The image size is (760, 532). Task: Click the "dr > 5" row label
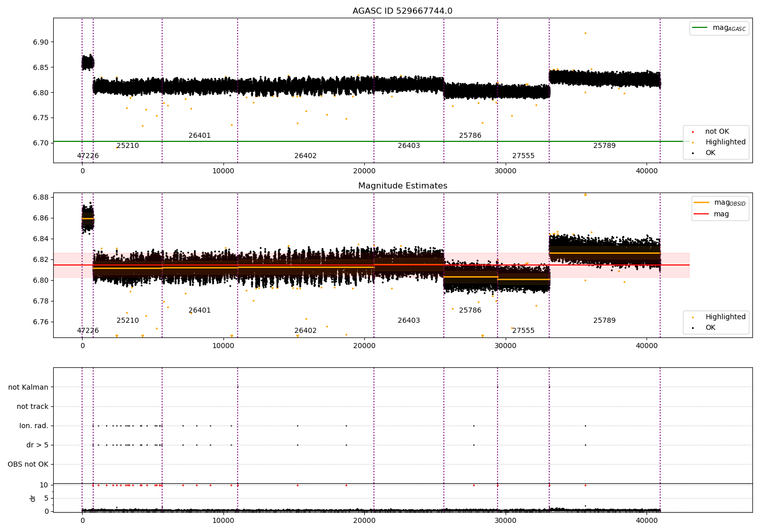click(37, 445)
